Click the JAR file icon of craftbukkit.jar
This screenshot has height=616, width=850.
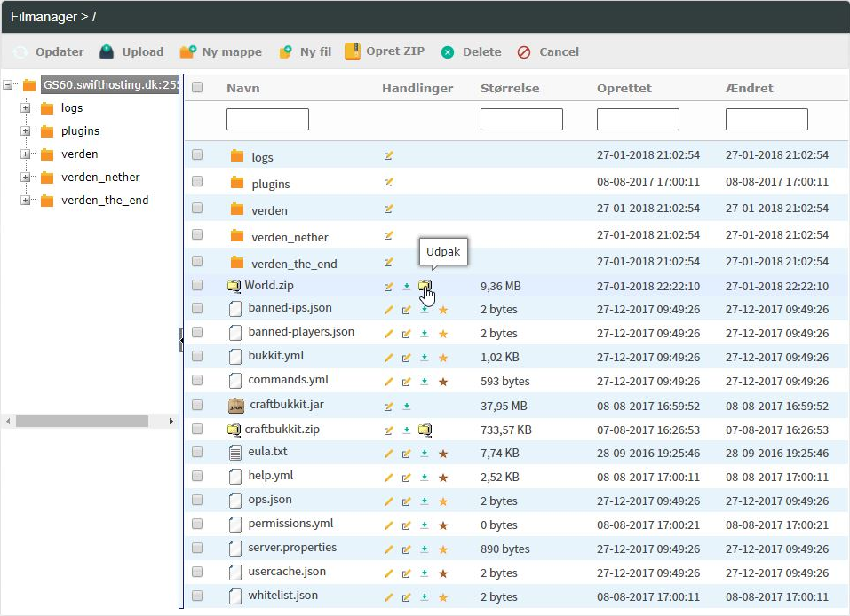[236, 406]
